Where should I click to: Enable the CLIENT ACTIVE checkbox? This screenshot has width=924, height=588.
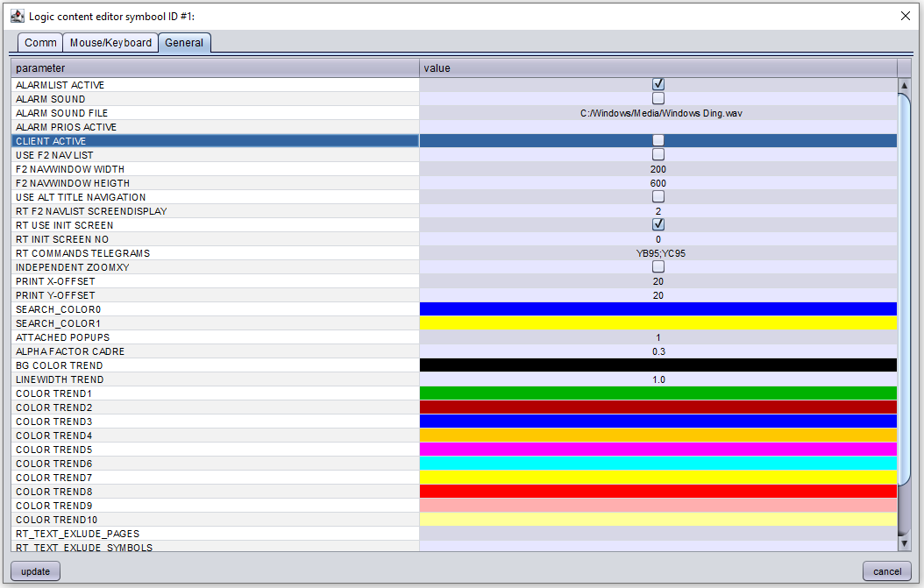658,140
